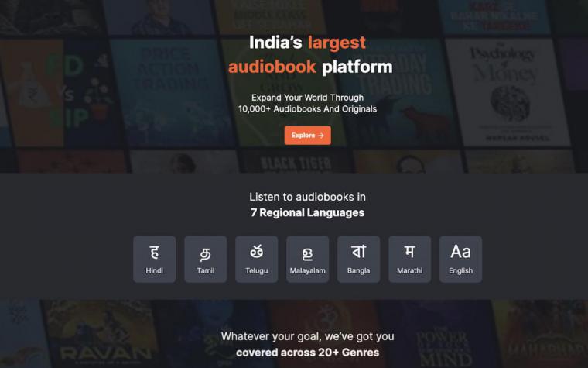Click the "7 Regional Languages" heading
This screenshot has width=588, height=368.
(x=307, y=212)
